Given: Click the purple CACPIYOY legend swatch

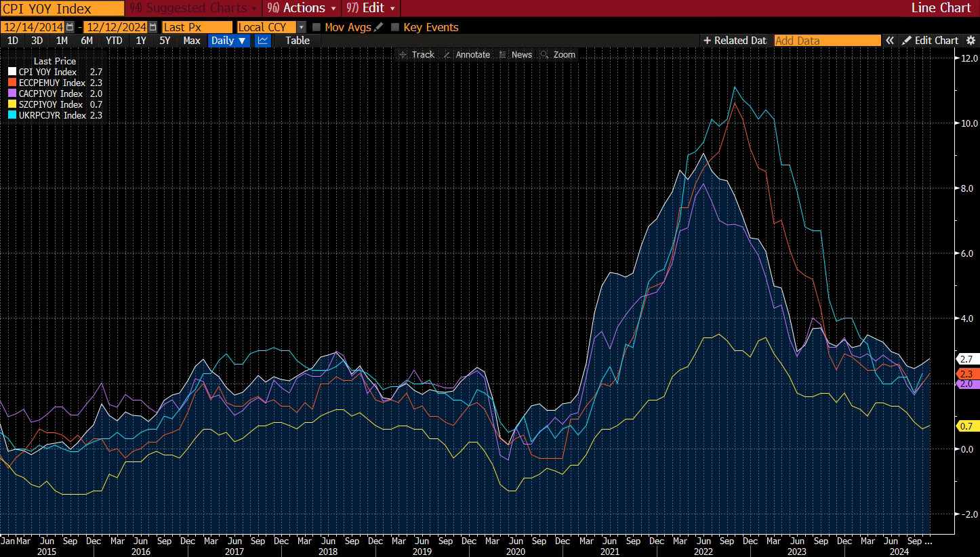Looking at the screenshot, I should tap(12, 94).
